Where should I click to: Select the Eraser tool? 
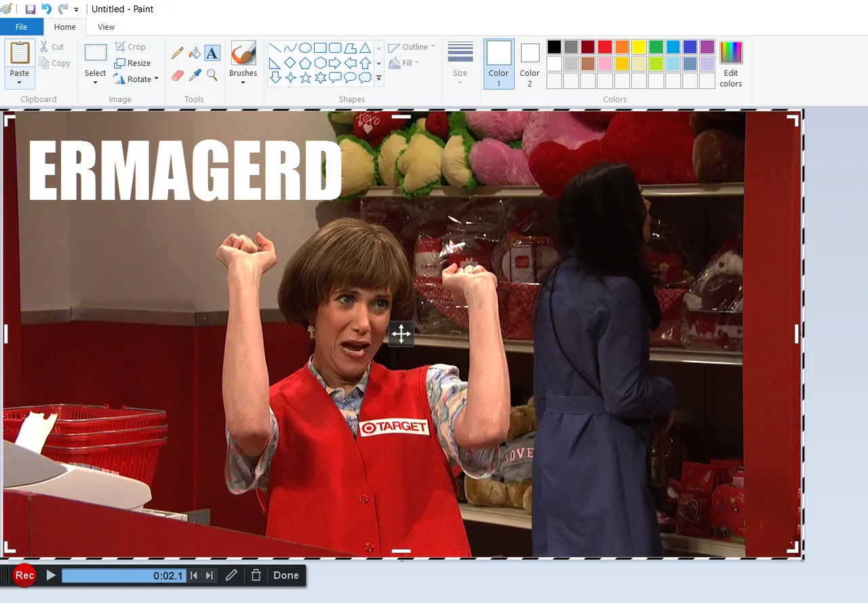point(178,75)
